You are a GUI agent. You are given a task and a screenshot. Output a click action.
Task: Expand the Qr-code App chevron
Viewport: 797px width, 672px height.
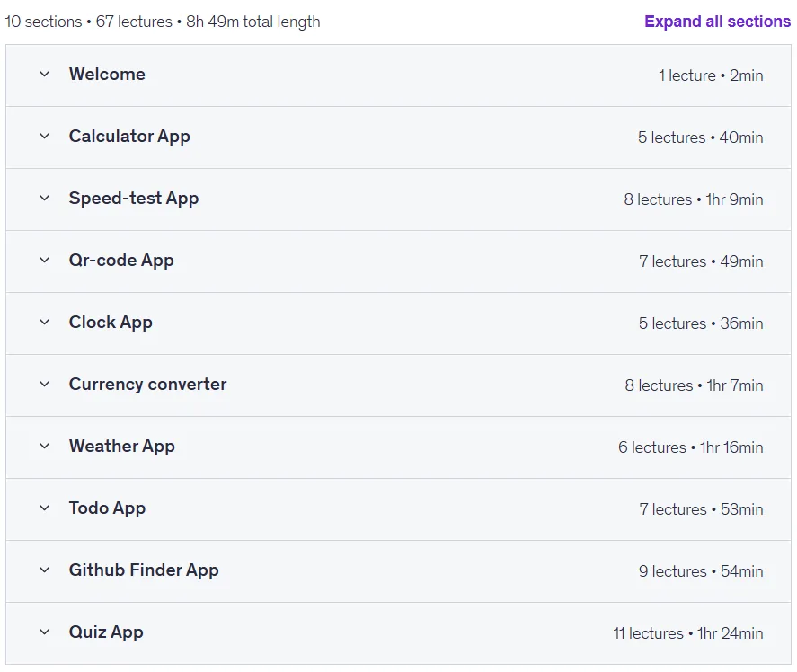tap(45, 261)
